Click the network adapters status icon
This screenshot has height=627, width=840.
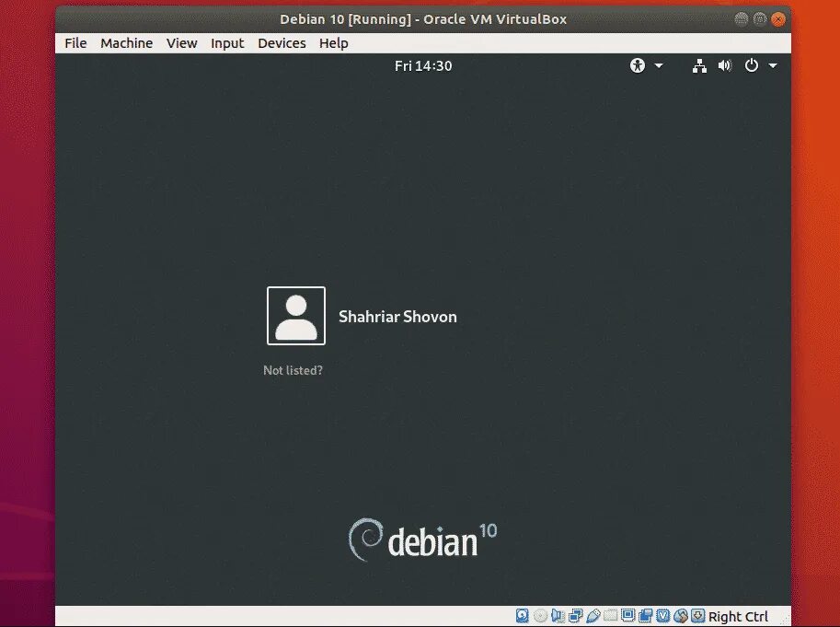(x=576, y=616)
